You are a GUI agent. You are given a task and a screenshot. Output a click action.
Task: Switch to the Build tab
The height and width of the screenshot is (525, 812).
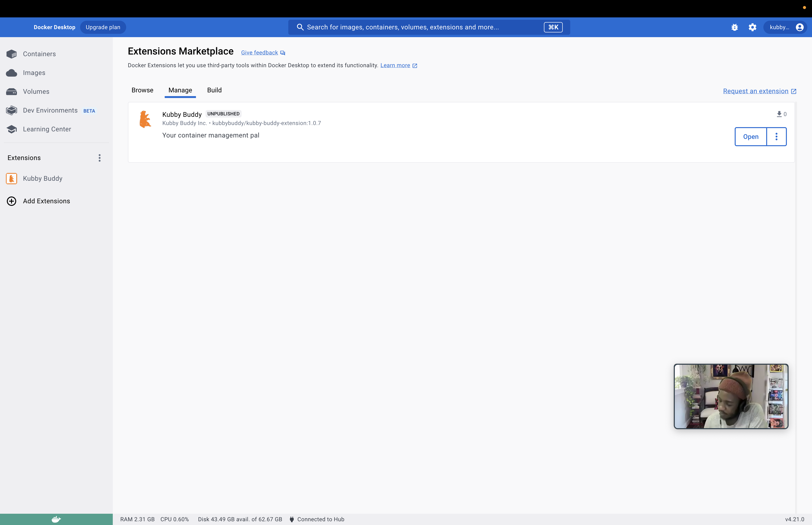point(214,90)
